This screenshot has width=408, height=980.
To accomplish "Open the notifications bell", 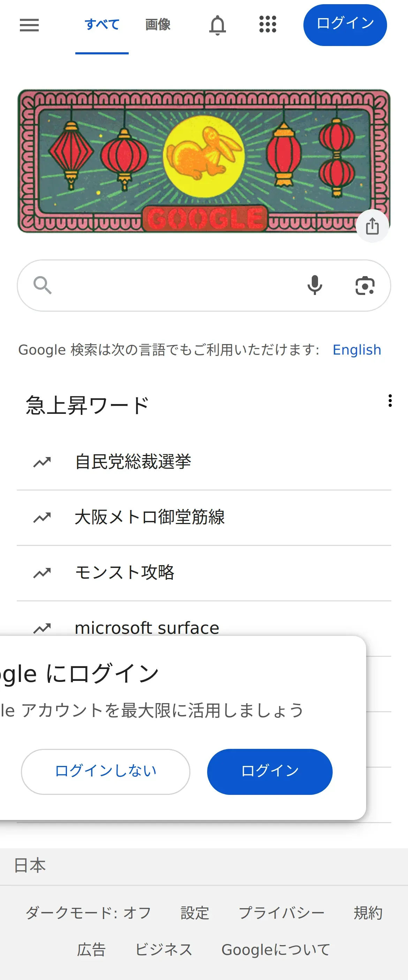I will point(217,25).
